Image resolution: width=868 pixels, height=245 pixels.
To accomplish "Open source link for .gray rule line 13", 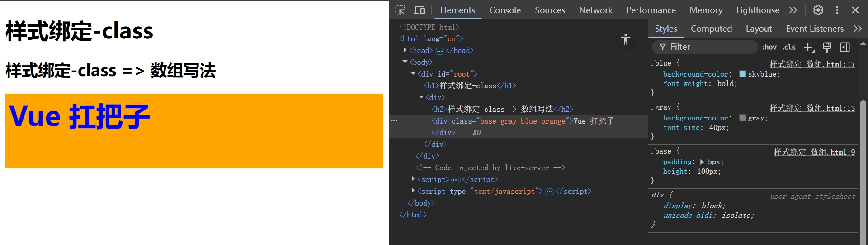I will click(x=812, y=108).
